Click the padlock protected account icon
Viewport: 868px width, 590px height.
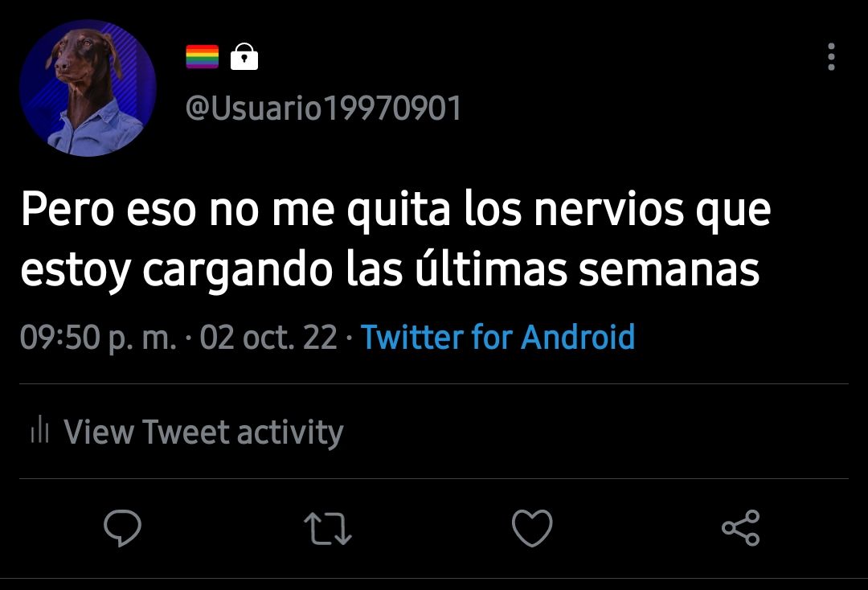(x=244, y=56)
